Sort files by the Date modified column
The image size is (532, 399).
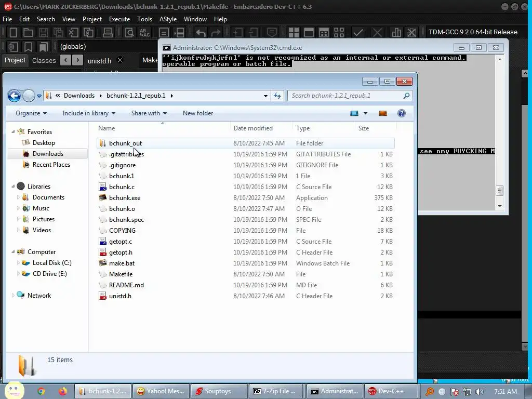(253, 128)
